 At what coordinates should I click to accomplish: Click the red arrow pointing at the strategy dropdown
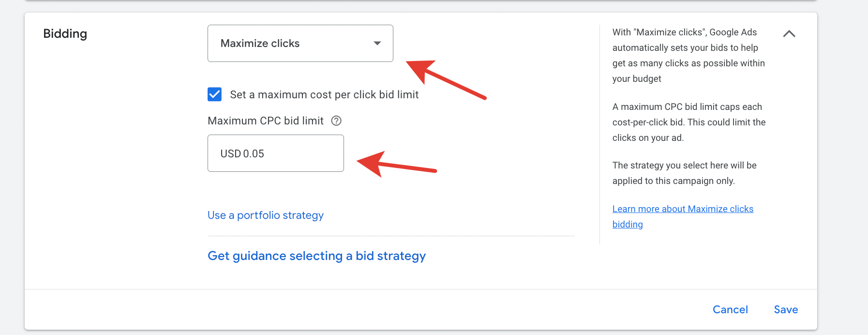pos(444,78)
